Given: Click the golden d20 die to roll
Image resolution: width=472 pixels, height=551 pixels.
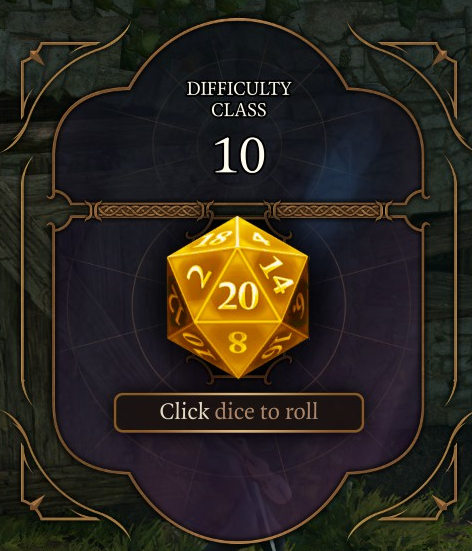Looking at the screenshot, I should click(238, 297).
